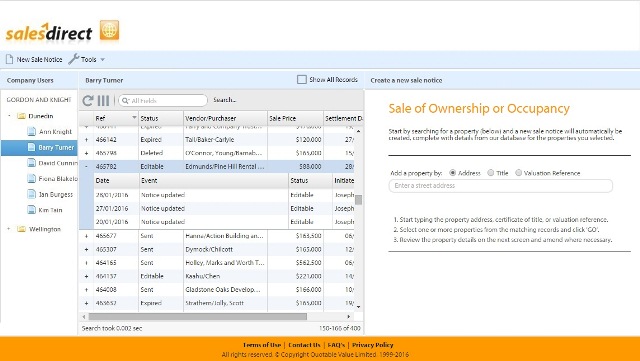The height and width of the screenshot is (361, 640).
Task: Sort by the Vendor/Purchaser column header
Action: coord(225,118)
